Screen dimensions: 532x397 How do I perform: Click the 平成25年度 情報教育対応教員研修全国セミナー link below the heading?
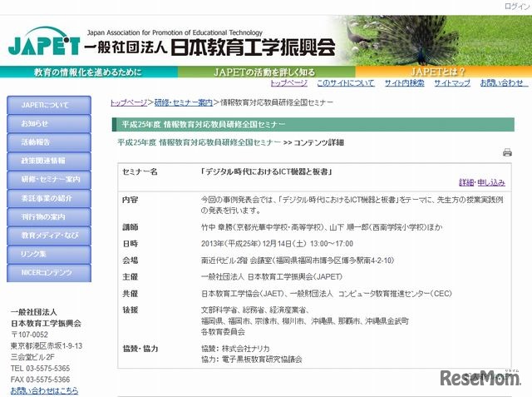(x=199, y=142)
